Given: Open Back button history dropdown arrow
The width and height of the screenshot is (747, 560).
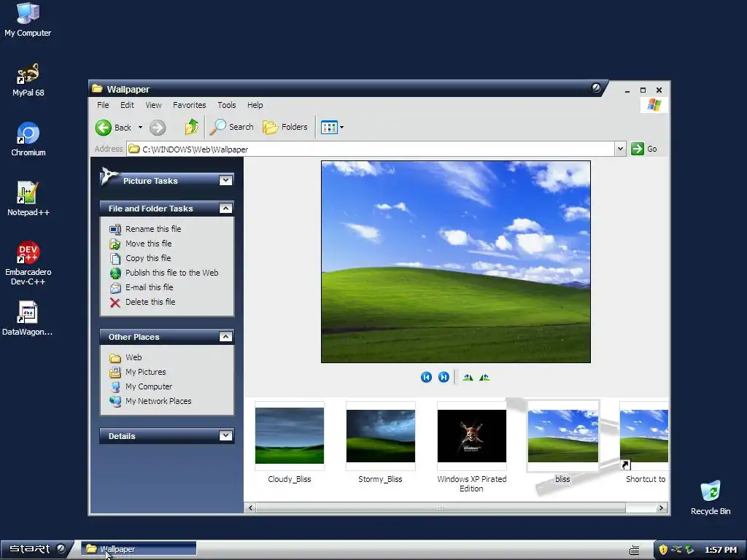Looking at the screenshot, I should [x=140, y=127].
